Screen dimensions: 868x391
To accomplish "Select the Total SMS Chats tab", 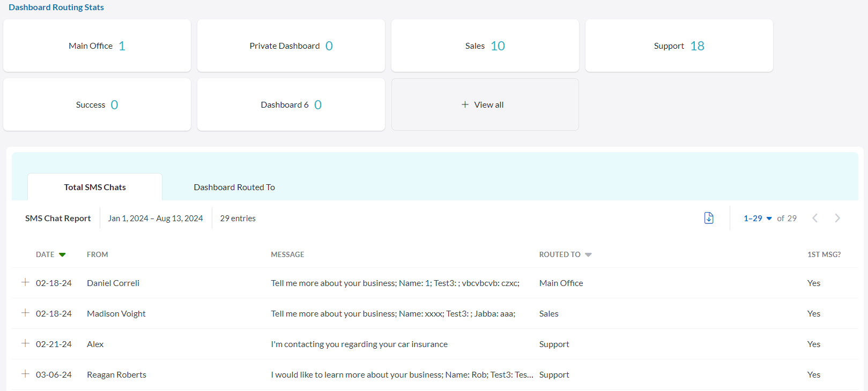I will pos(95,187).
